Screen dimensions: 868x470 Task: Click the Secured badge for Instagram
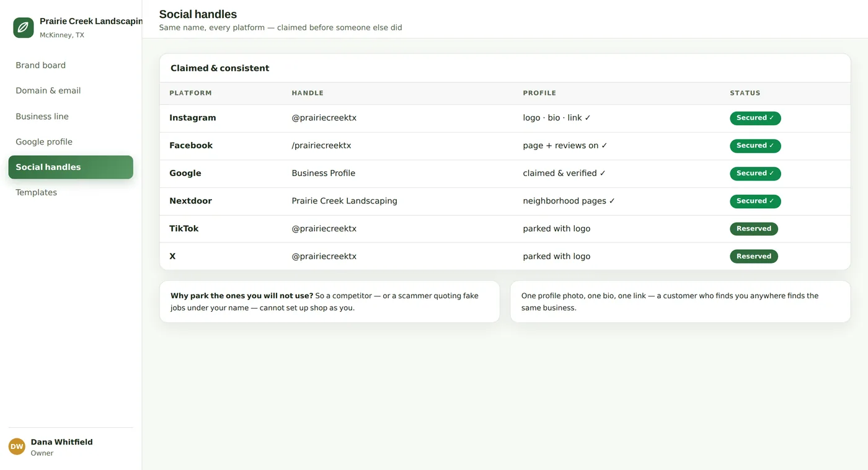coord(755,118)
